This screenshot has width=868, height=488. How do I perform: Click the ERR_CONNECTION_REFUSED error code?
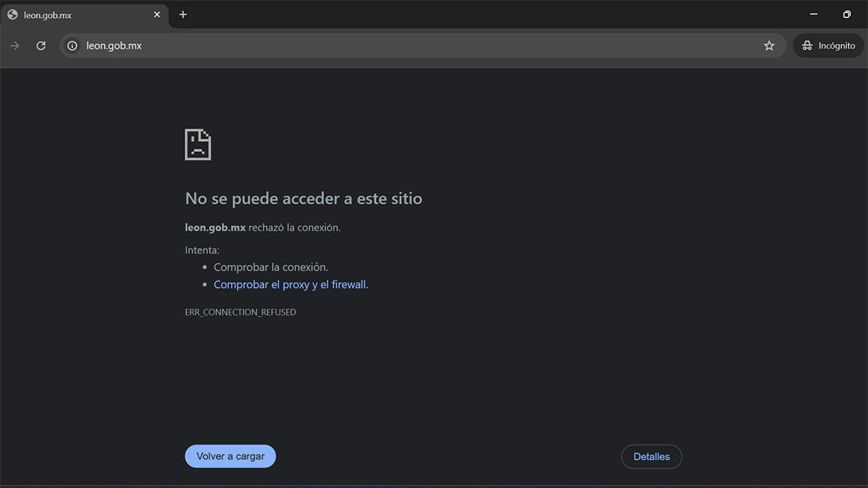click(x=240, y=312)
